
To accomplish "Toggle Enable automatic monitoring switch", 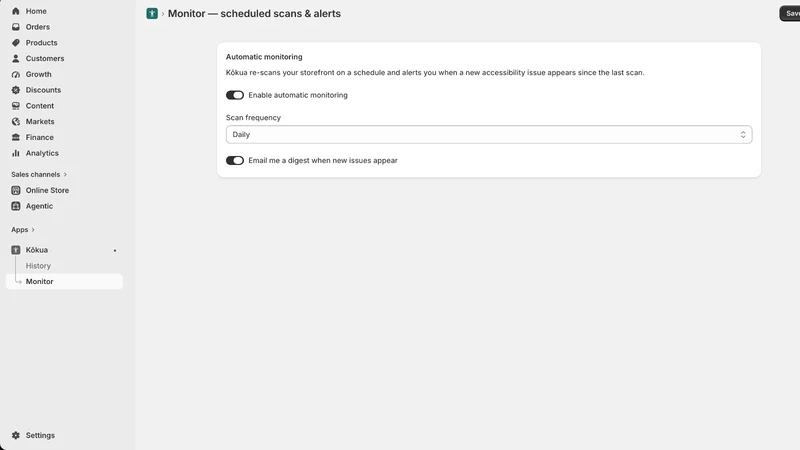I will tap(235, 95).
